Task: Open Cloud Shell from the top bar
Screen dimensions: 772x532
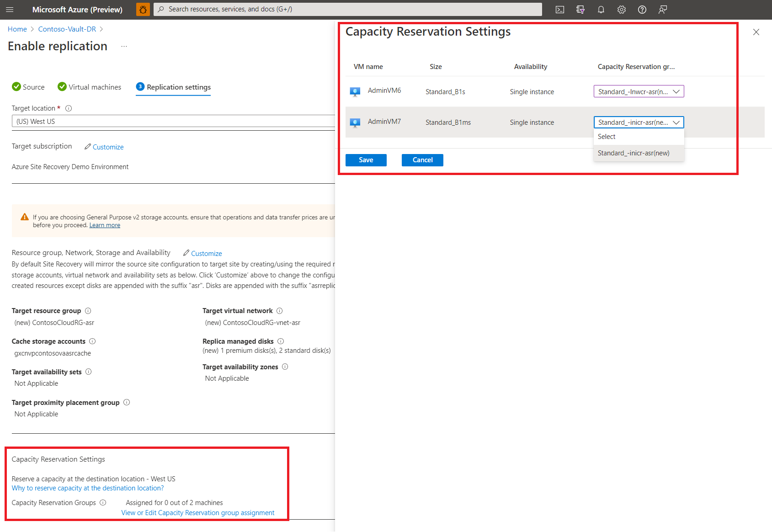Action: click(x=560, y=10)
